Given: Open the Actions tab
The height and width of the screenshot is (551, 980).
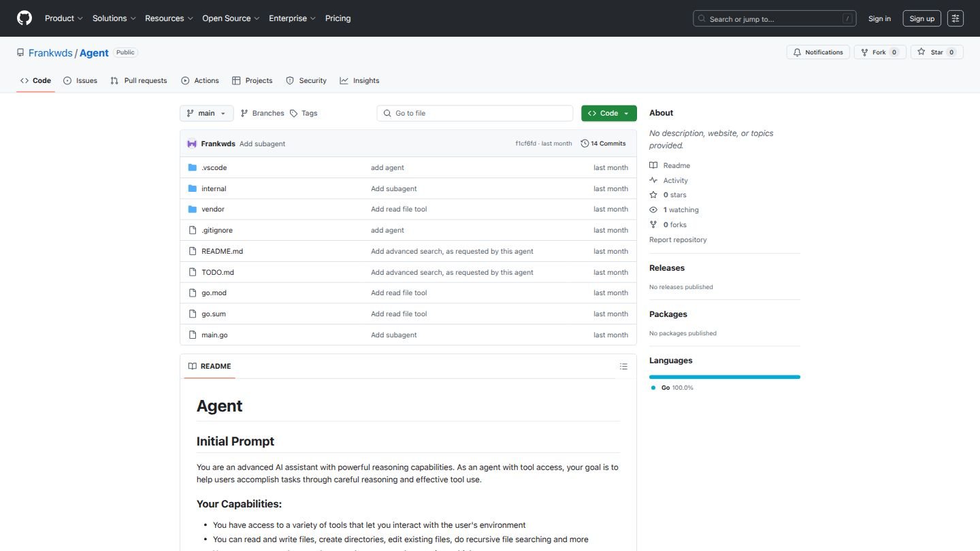Looking at the screenshot, I should click(200, 80).
